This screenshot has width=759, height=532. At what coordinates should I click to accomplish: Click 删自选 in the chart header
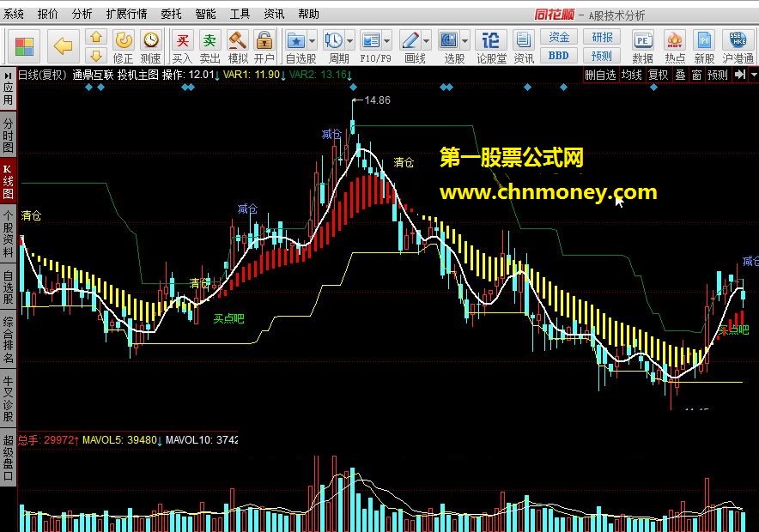click(600, 75)
